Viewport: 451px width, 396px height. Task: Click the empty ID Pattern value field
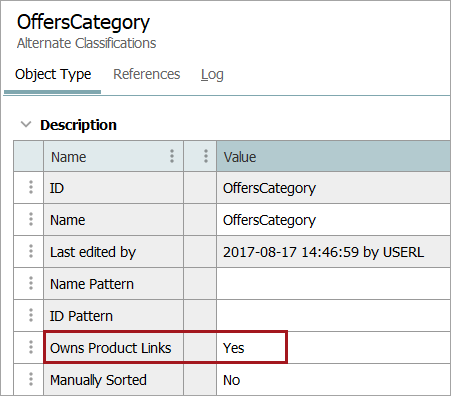tap(333, 316)
